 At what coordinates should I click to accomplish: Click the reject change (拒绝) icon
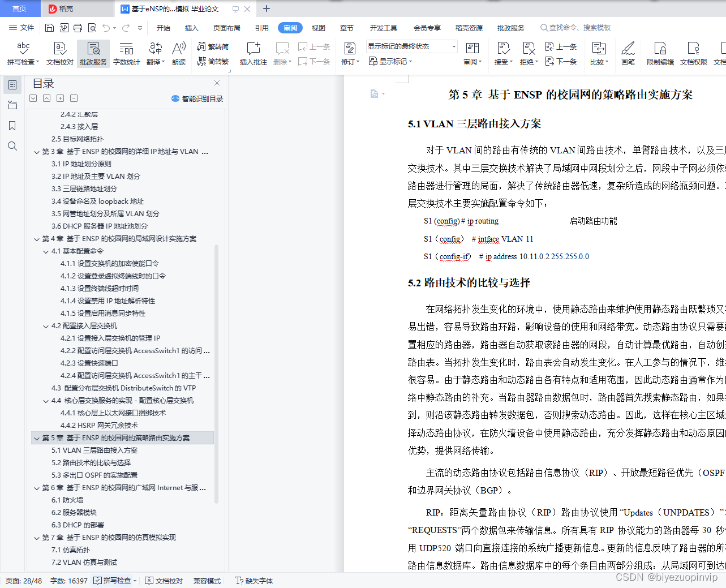point(529,48)
